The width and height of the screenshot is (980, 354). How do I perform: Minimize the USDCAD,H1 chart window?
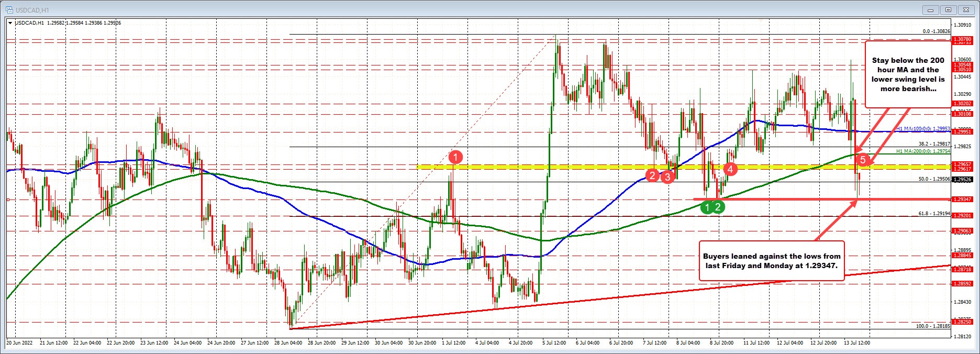(931, 9)
